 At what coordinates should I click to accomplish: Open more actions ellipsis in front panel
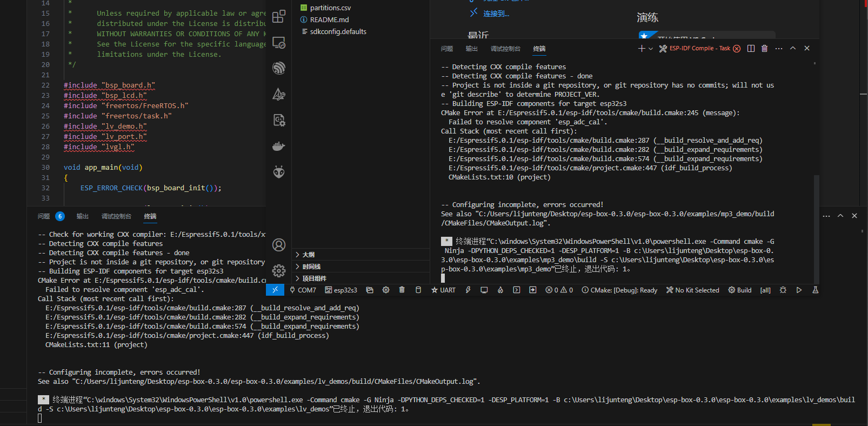[x=779, y=48]
